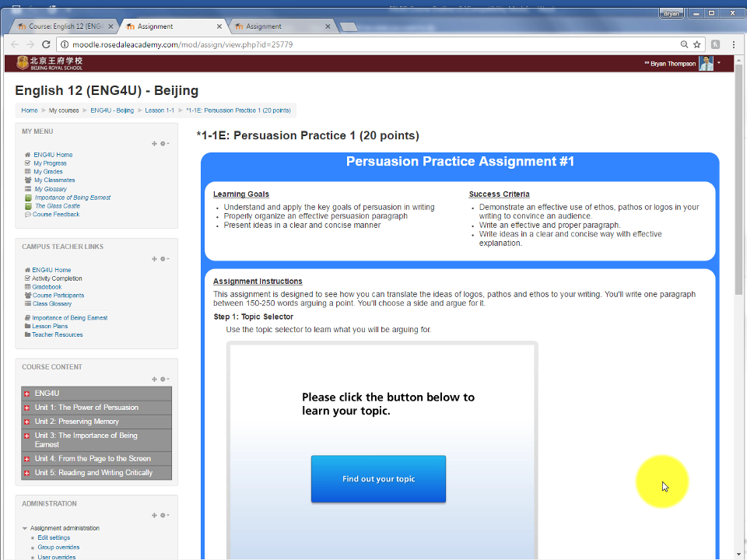
Task: Open My Progress link
Action: (x=50, y=163)
